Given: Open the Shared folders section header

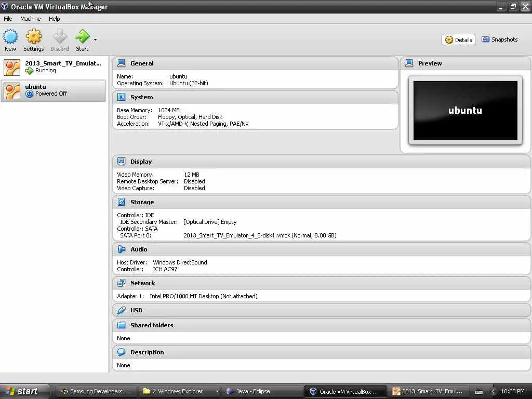Looking at the screenshot, I should click(152, 325).
